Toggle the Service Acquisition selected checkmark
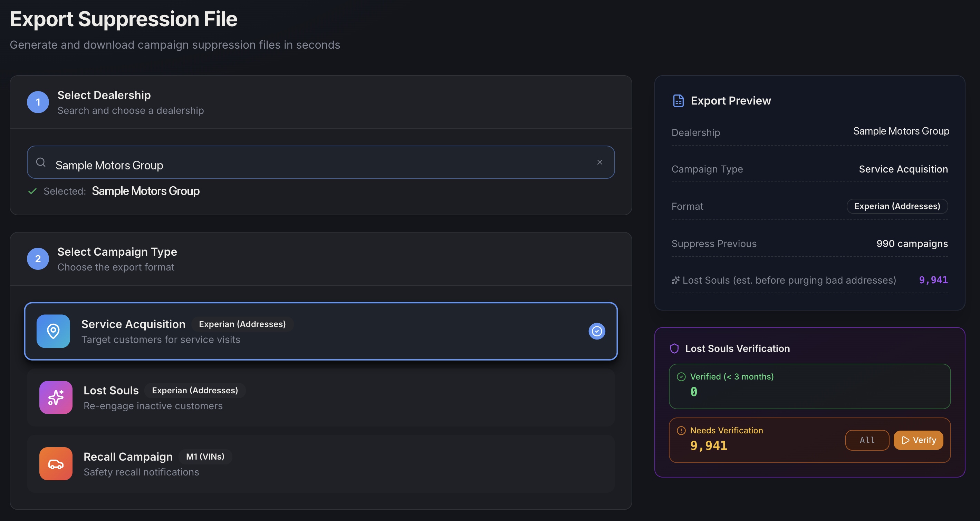The width and height of the screenshot is (980, 521). coord(597,331)
